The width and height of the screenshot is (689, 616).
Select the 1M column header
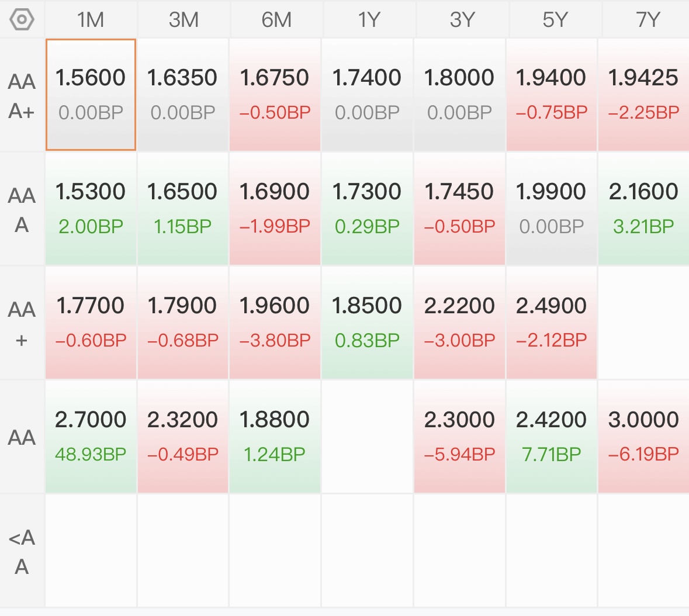[91, 20]
